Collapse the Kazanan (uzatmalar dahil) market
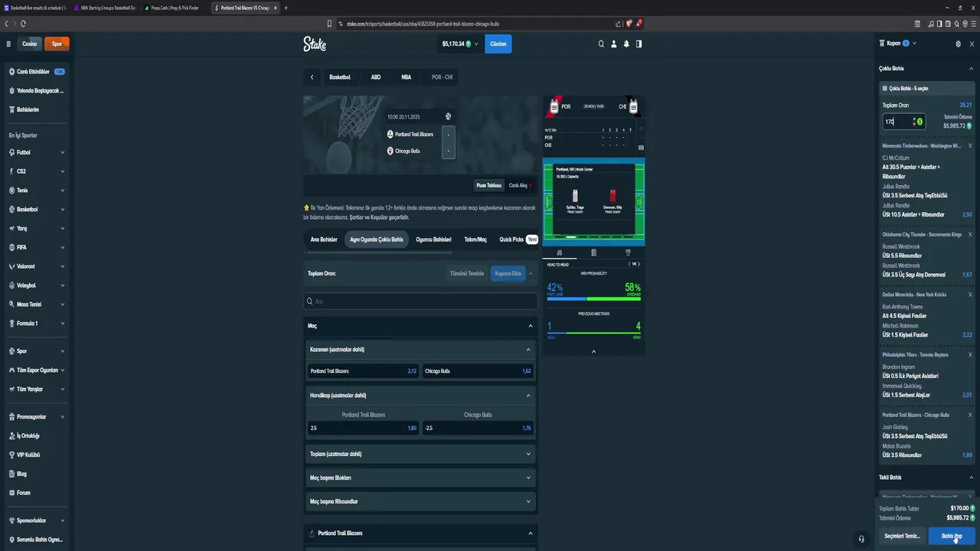Screen dimensions: 980x551 (x=420, y=350)
